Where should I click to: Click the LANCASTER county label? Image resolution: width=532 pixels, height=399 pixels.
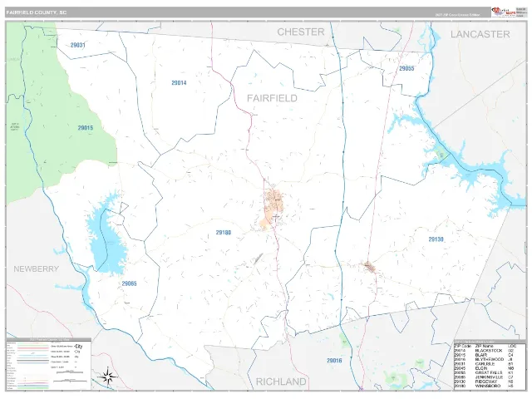tap(480, 34)
